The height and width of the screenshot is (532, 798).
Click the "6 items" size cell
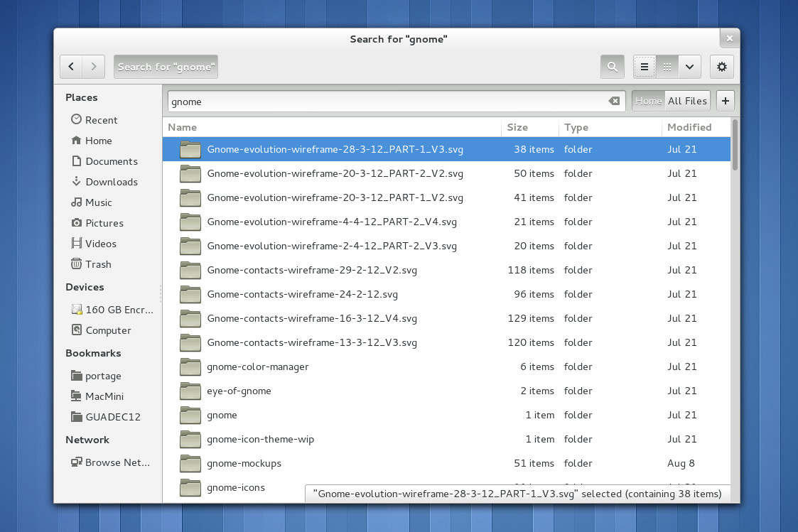(x=537, y=367)
